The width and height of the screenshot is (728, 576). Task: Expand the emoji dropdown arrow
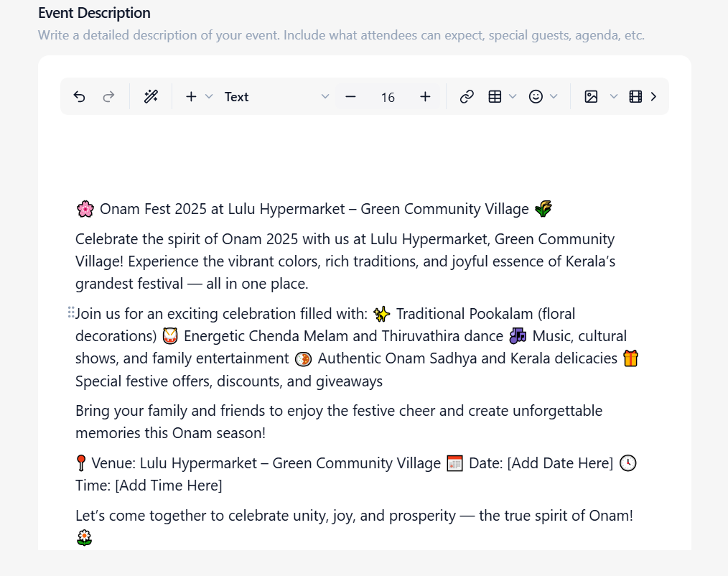tap(554, 97)
